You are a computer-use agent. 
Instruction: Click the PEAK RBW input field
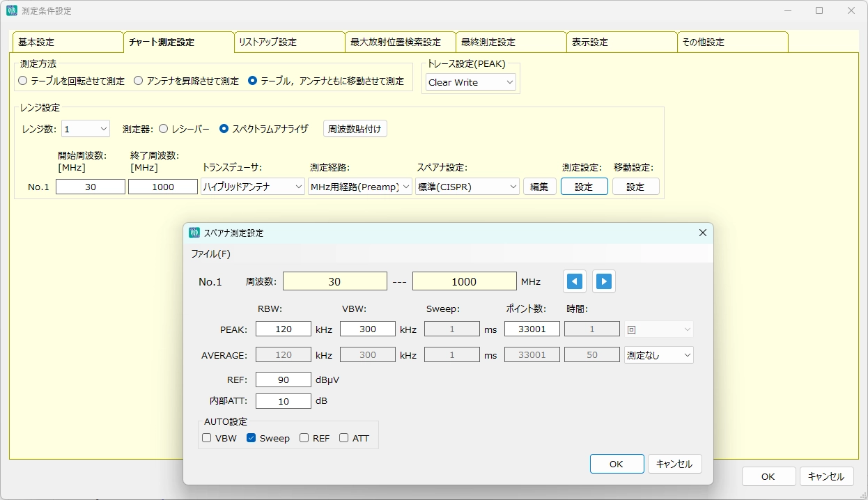284,329
